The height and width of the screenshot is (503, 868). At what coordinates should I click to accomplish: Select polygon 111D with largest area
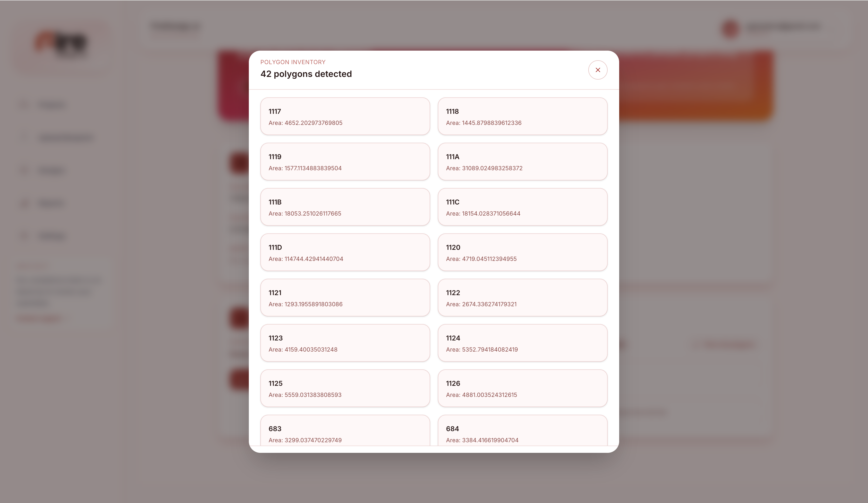tap(345, 252)
